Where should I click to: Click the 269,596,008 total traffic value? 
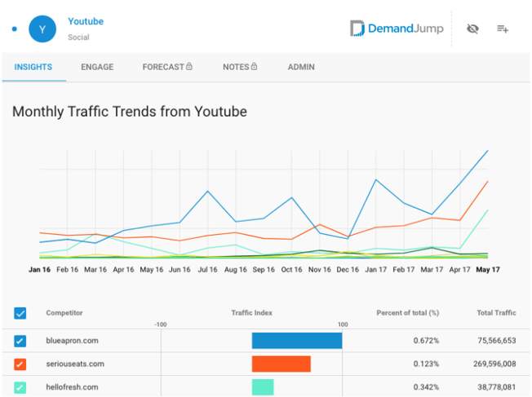pyautogui.click(x=494, y=364)
